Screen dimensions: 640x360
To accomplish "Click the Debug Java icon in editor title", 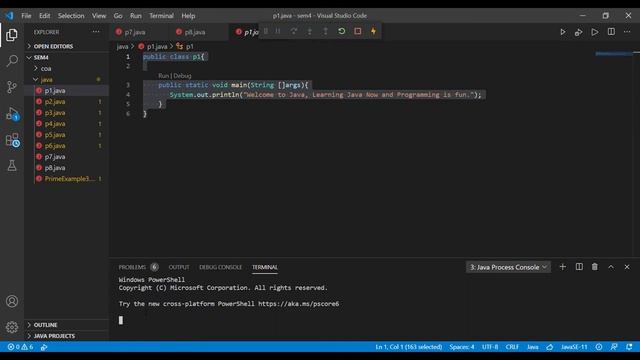I will [x=578, y=32].
